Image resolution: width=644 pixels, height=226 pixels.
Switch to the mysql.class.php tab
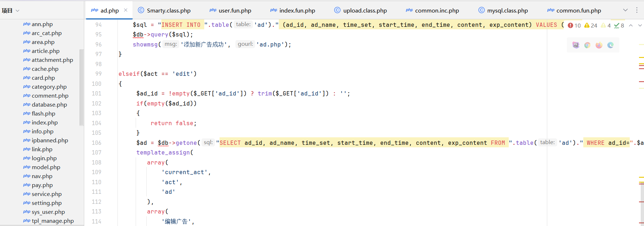(507, 11)
